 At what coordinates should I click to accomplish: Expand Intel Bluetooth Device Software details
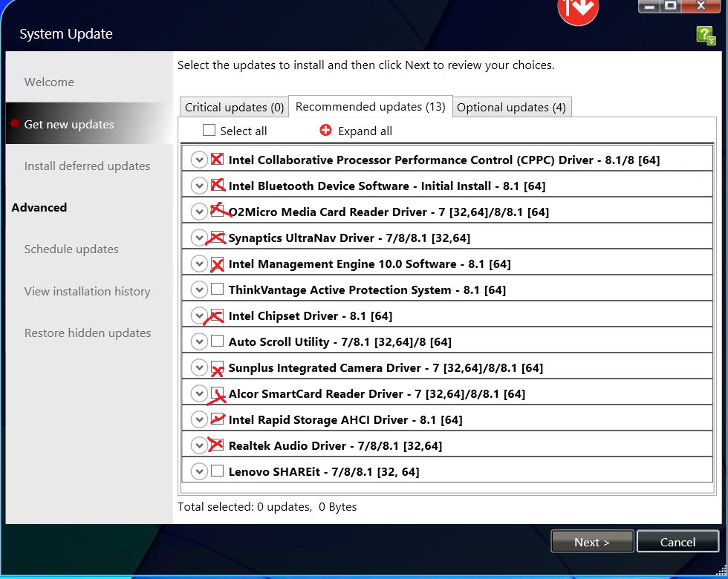coord(199,186)
